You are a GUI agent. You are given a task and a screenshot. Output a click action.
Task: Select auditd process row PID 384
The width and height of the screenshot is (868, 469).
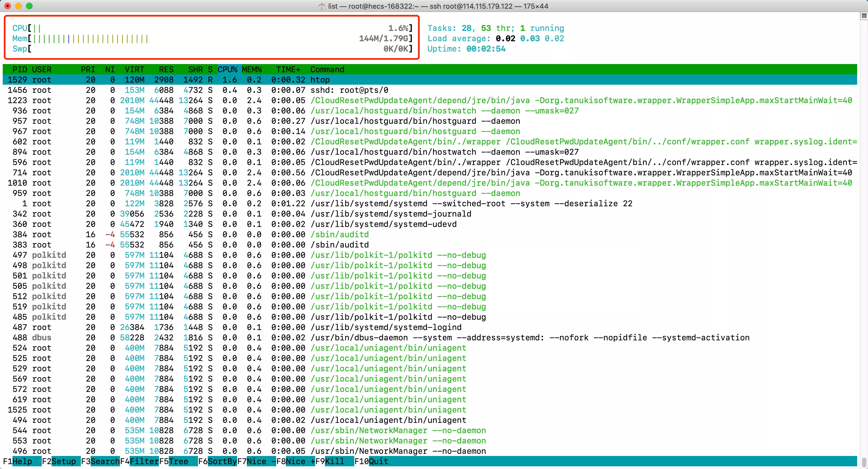[x=430, y=234]
